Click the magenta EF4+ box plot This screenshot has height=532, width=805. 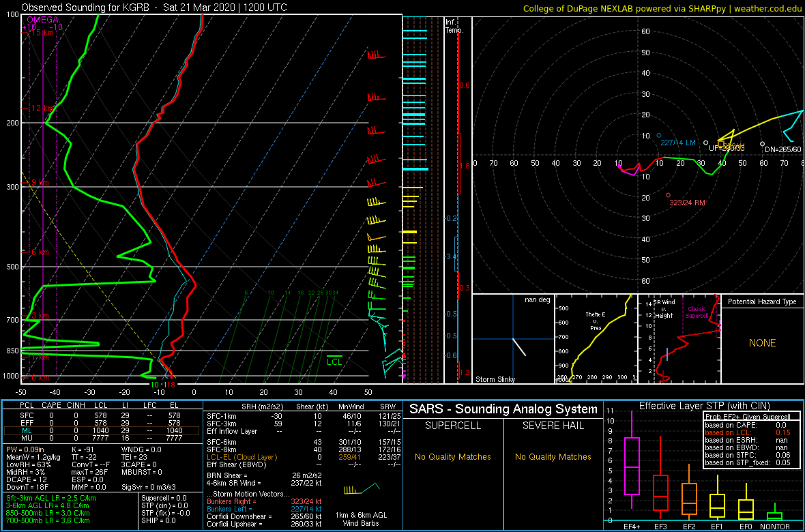click(631, 460)
